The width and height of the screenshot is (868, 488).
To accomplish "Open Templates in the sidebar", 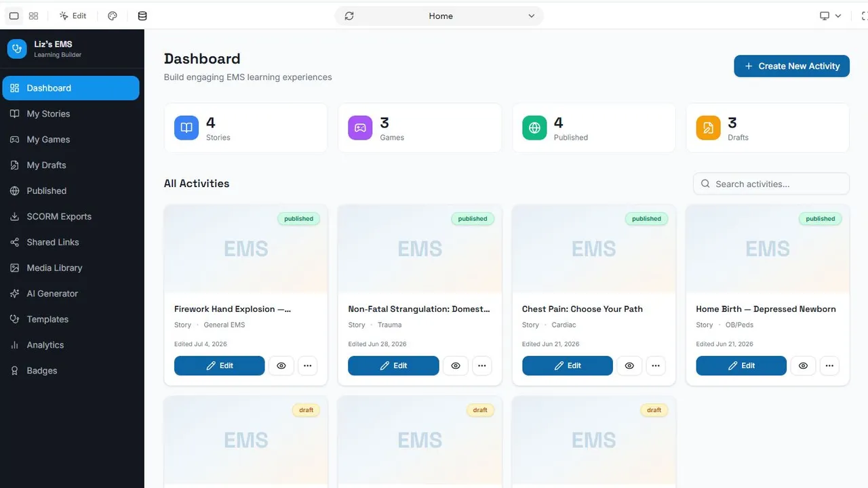I will (x=71, y=319).
